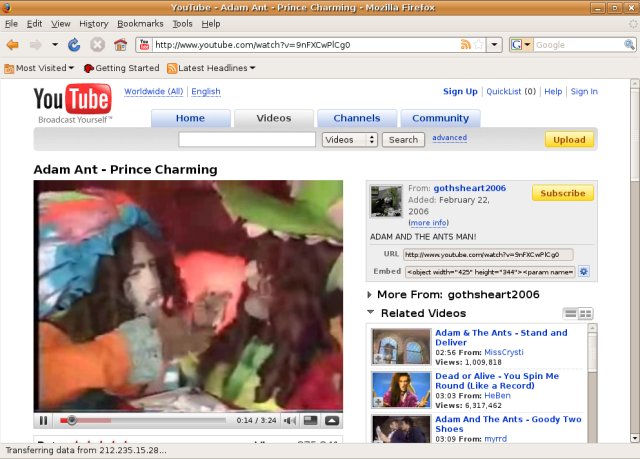Open the Getting Started bookmark
The height and width of the screenshot is (459, 640).
tap(121, 68)
